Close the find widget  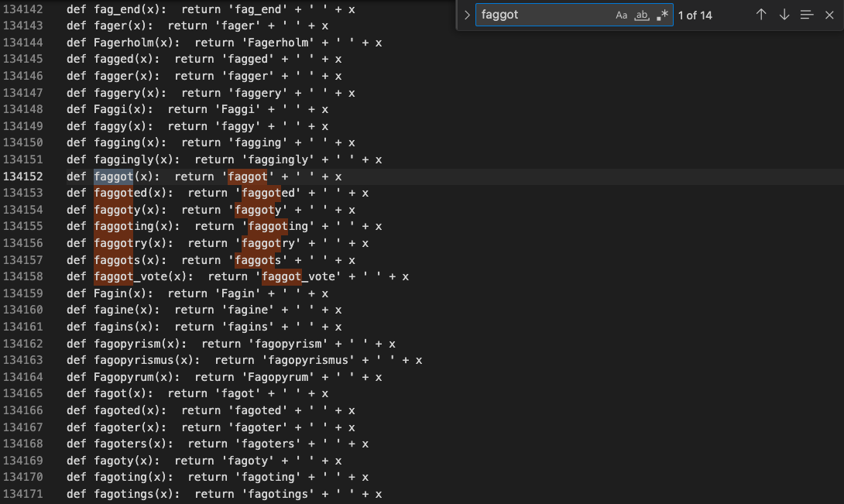tap(829, 15)
